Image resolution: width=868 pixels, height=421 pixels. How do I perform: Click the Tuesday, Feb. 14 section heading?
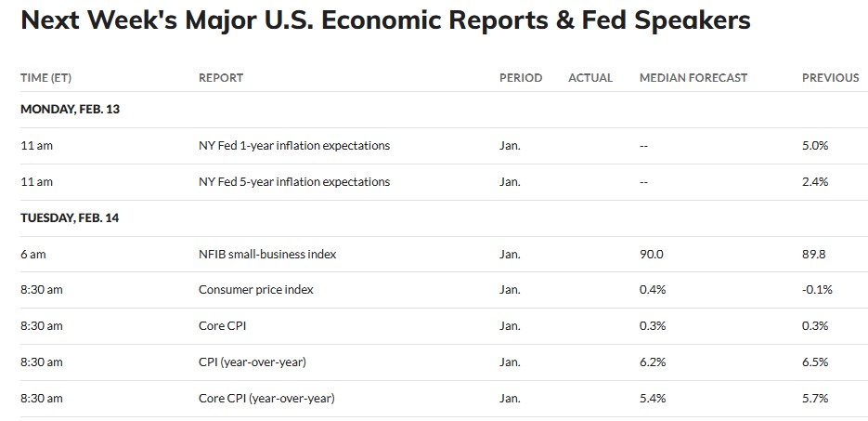(70, 218)
